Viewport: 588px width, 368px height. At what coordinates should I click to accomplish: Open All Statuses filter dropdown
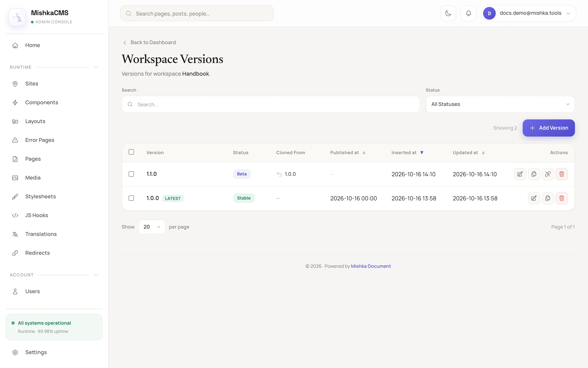coord(500,104)
